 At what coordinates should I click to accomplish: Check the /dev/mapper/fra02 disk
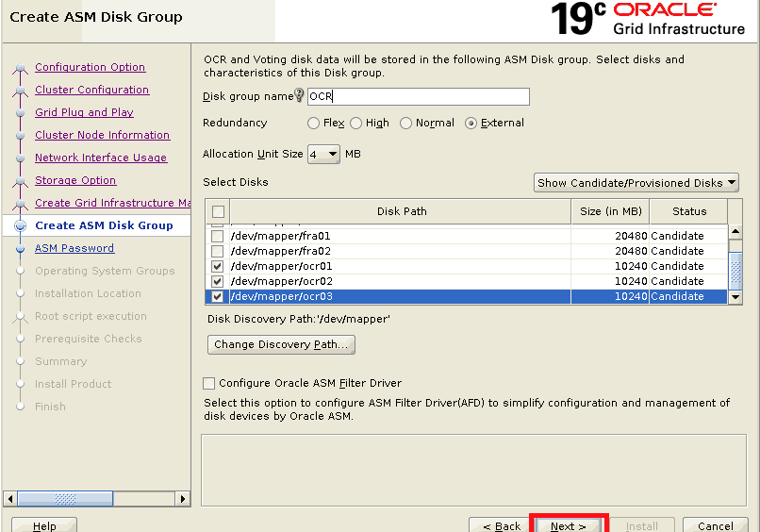(x=217, y=251)
